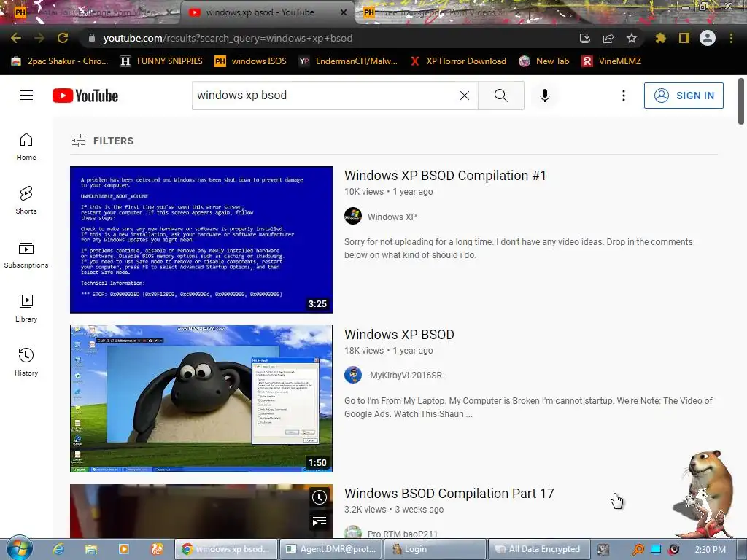Click the site lock icon in address bar
Image resolution: width=747 pixels, height=560 pixels.
[92, 38]
